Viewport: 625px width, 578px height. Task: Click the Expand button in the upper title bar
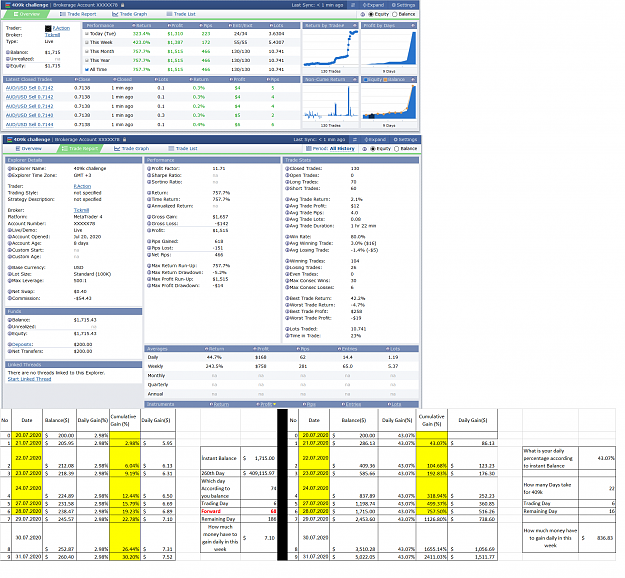pyautogui.click(x=373, y=5)
